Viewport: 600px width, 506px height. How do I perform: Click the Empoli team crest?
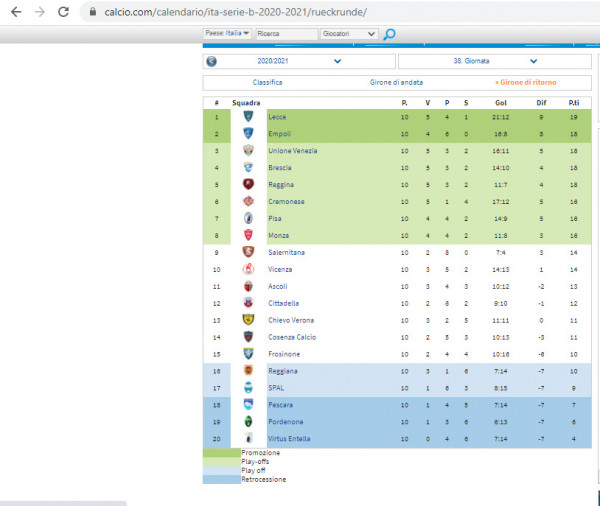tap(248, 133)
